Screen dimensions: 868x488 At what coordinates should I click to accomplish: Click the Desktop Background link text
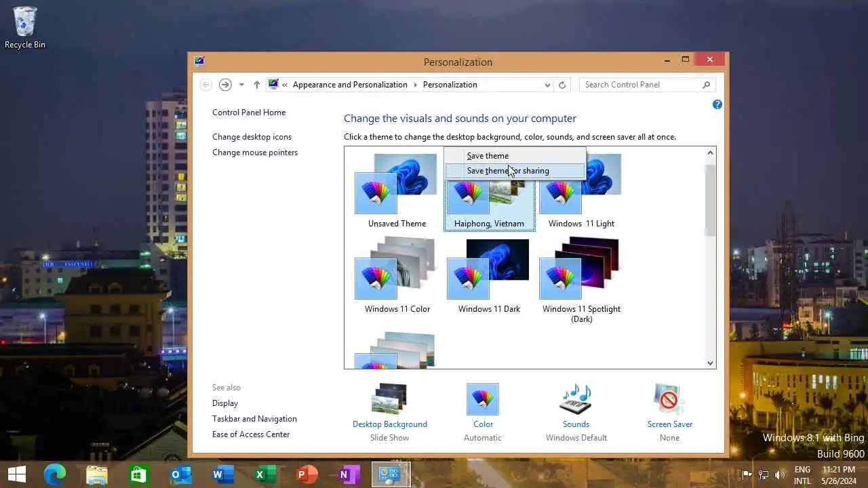pyautogui.click(x=390, y=424)
